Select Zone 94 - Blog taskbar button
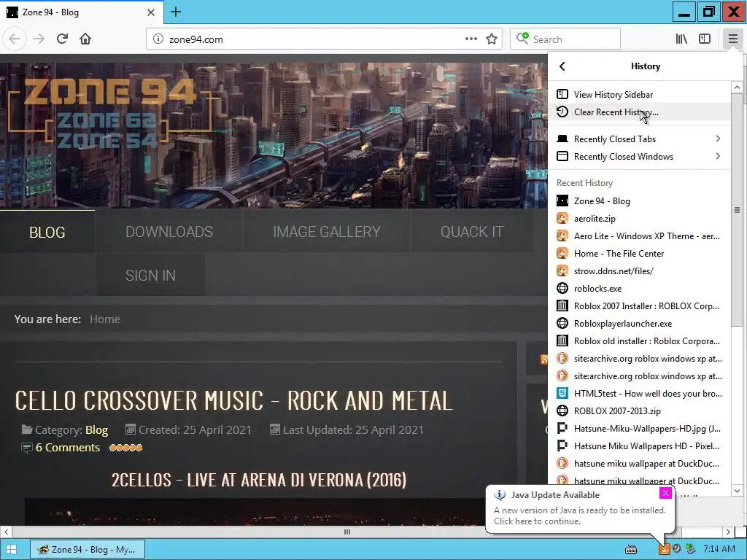747x560 pixels. point(86,550)
